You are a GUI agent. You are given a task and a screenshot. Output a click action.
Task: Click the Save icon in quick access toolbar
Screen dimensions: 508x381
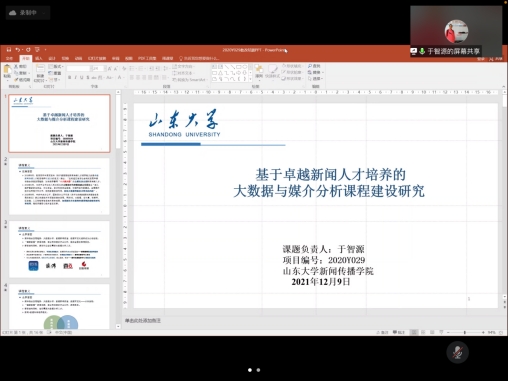click(x=9, y=50)
